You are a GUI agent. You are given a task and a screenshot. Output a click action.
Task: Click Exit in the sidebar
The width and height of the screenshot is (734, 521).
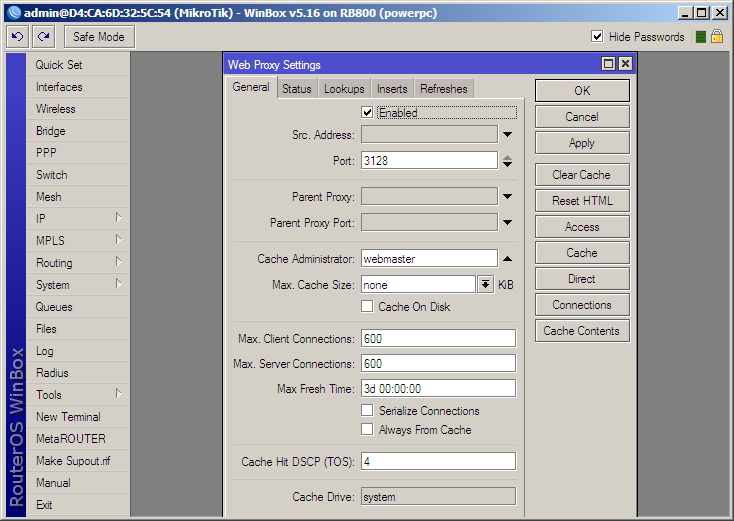78,505
